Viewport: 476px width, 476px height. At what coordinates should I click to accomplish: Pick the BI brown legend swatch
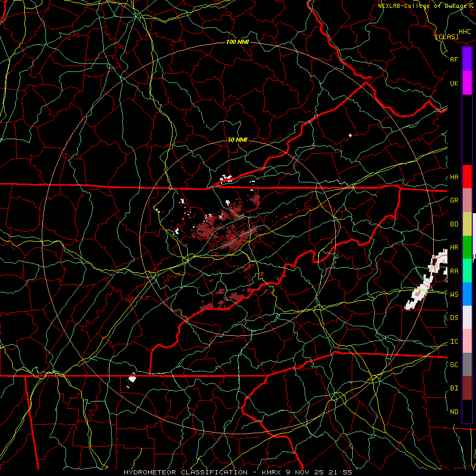467,388
